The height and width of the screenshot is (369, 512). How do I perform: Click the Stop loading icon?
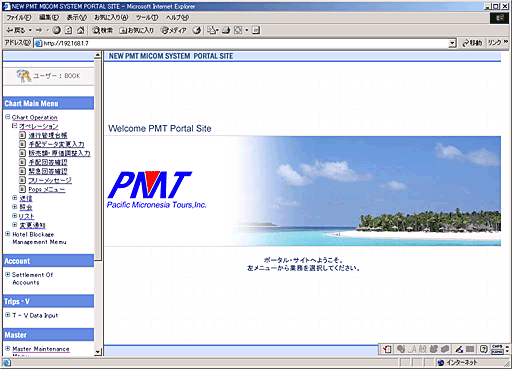coord(57,30)
